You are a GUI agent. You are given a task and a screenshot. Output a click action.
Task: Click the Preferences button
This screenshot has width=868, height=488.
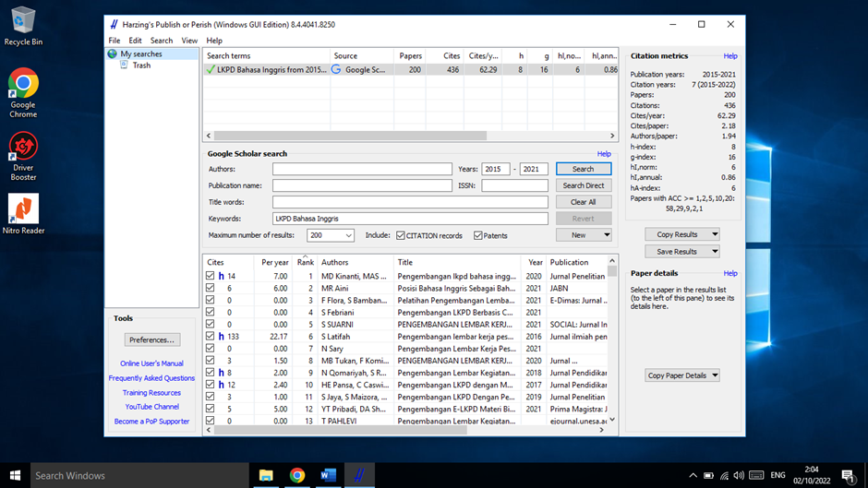tap(151, 339)
